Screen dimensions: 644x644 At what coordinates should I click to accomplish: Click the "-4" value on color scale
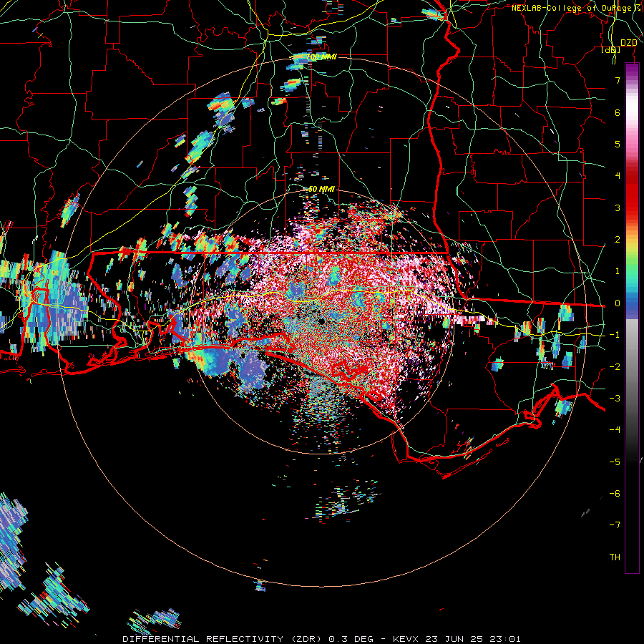tap(615, 429)
